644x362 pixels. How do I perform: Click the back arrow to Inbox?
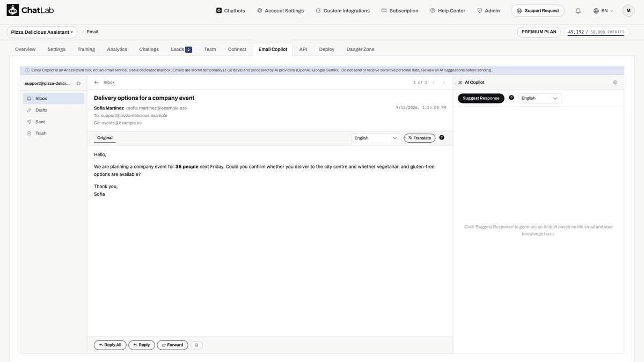click(96, 83)
